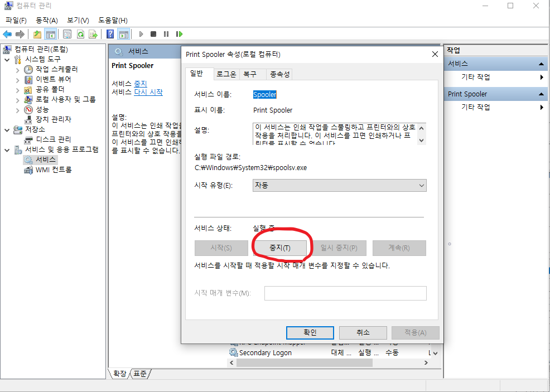This screenshot has height=392, width=550.
Task: Toggle the show/hide action pane icon
Action: (123, 34)
